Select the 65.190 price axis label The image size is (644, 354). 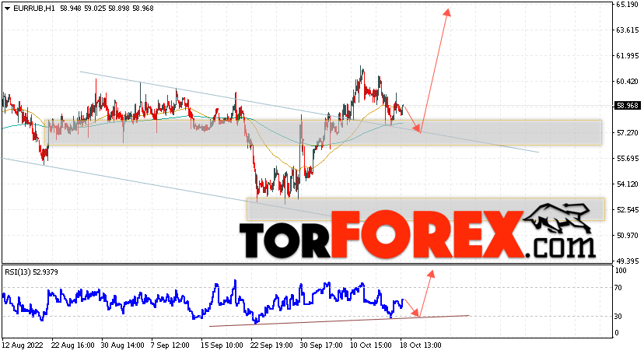[x=627, y=5]
